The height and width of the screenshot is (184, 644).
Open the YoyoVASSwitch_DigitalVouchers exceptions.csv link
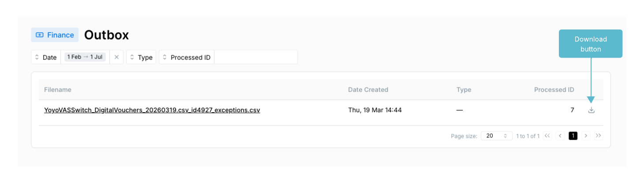coord(152,110)
